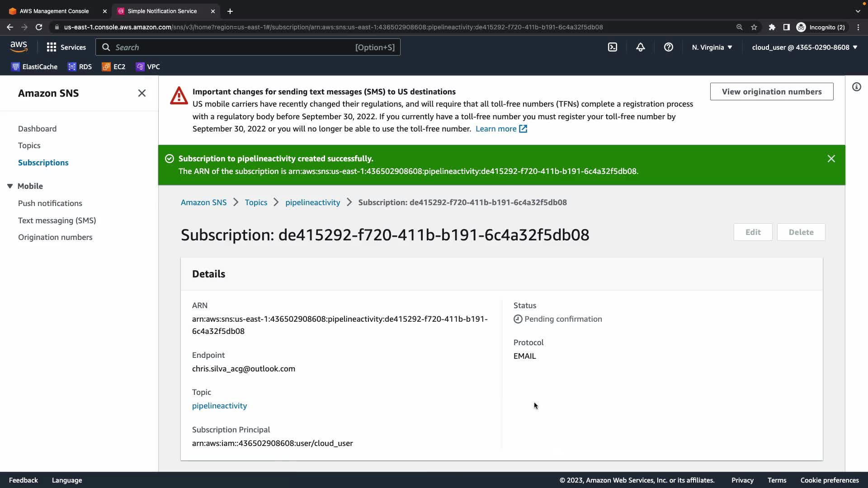Click the View origination numbers button
The width and height of the screenshot is (868, 488).
click(x=771, y=91)
